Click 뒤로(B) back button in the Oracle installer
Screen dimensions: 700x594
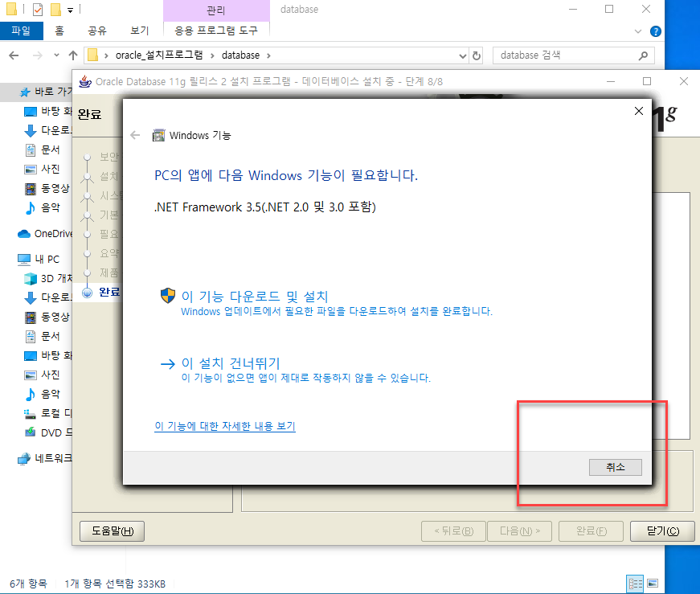453,531
